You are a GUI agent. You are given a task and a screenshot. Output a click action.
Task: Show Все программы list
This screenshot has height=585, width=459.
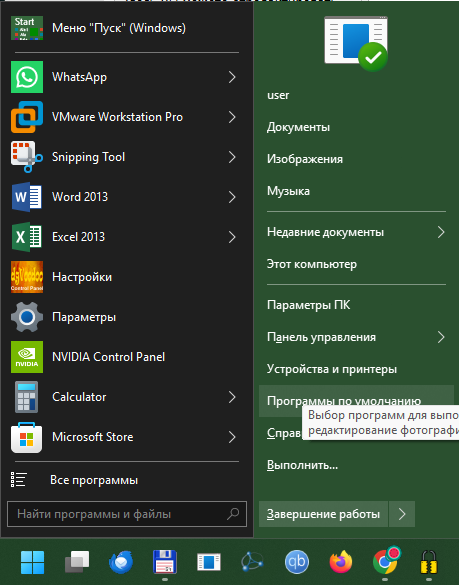(94, 480)
